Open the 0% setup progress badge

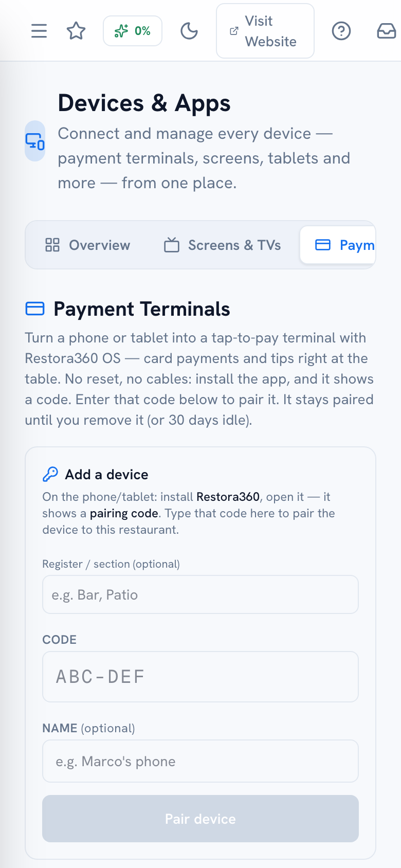pos(133,31)
